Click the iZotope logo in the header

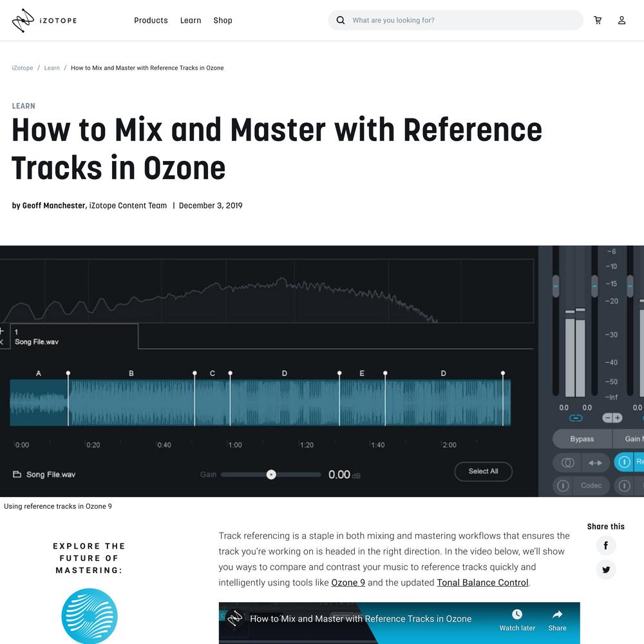click(x=44, y=21)
